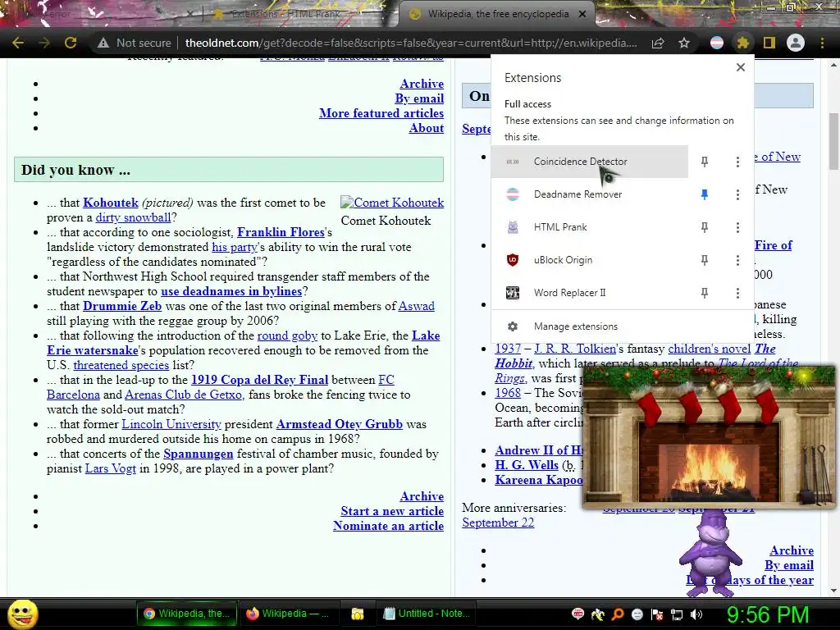Select Coincidence Detector extension
This screenshot has width=840, height=630.
(589, 162)
